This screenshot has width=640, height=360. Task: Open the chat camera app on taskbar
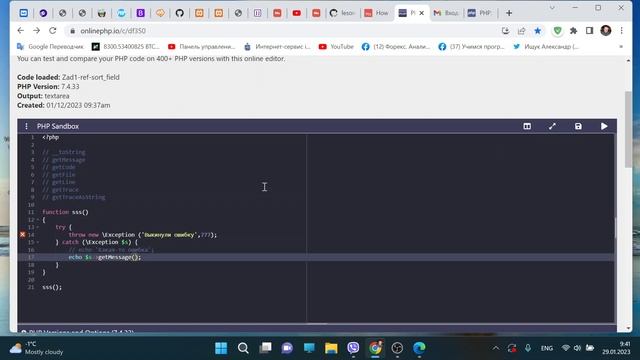(x=287, y=348)
